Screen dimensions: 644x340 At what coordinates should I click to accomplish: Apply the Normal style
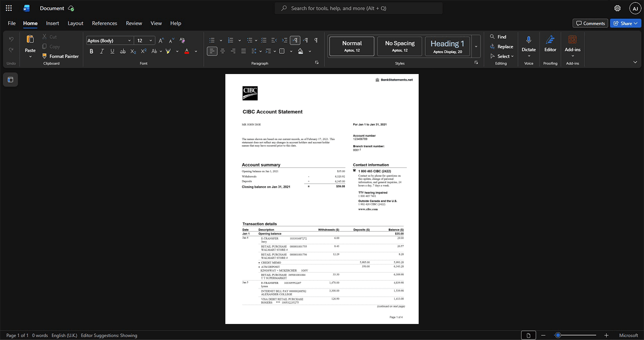pyautogui.click(x=352, y=46)
